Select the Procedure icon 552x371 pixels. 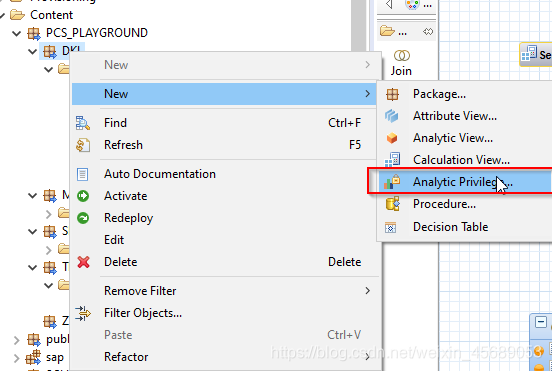pos(392,204)
